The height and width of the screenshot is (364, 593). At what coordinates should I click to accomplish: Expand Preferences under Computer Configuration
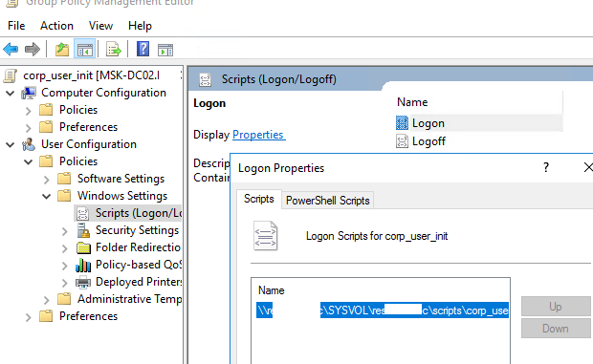pyautogui.click(x=29, y=128)
